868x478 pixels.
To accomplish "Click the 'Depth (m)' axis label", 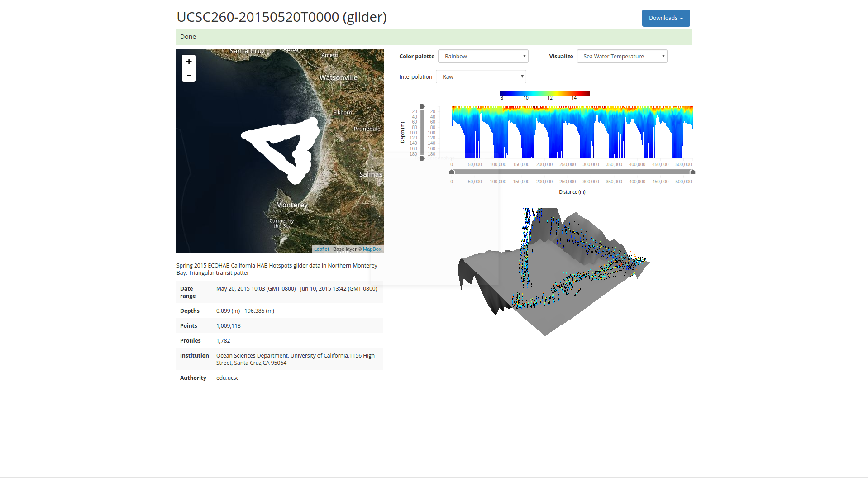I will coord(402,133).
